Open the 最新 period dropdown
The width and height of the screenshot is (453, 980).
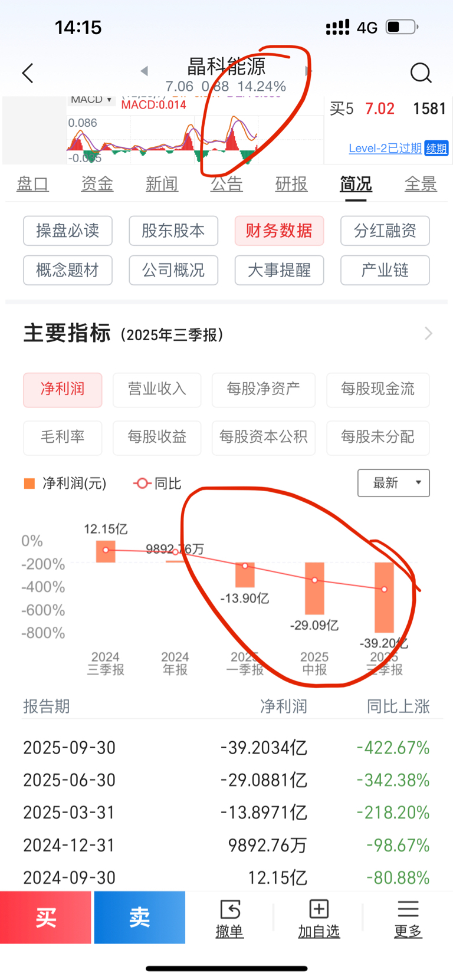click(x=393, y=483)
